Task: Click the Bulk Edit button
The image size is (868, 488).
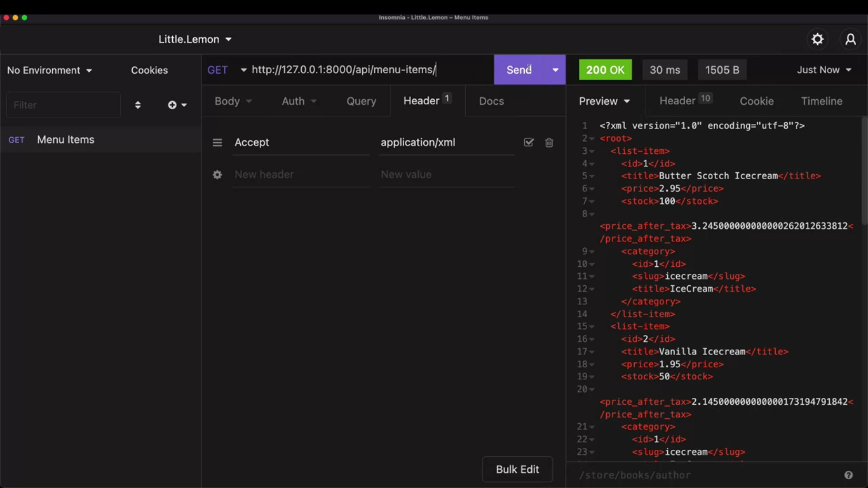Action: (x=517, y=470)
